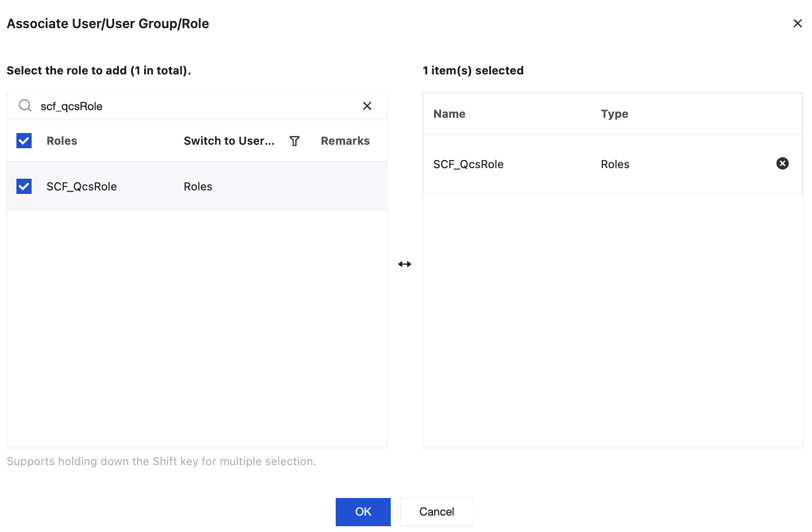Click the search magnifier icon

(25, 105)
